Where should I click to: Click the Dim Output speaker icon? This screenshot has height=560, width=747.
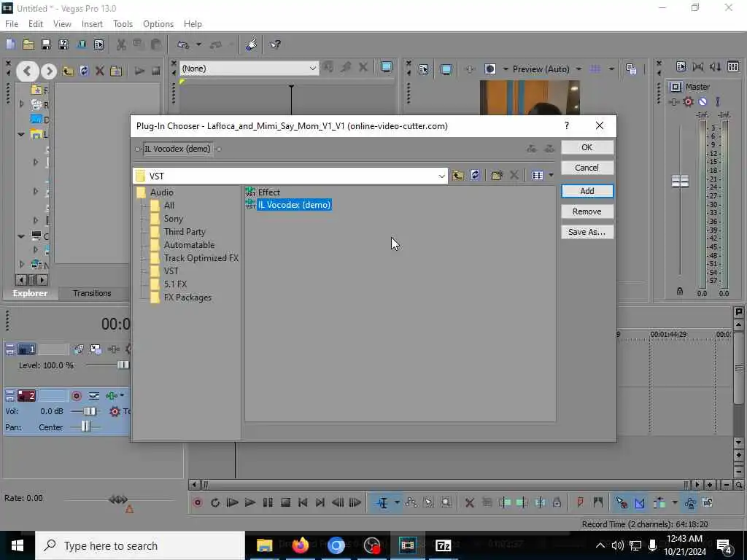pyautogui.click(x=715, y=66)
